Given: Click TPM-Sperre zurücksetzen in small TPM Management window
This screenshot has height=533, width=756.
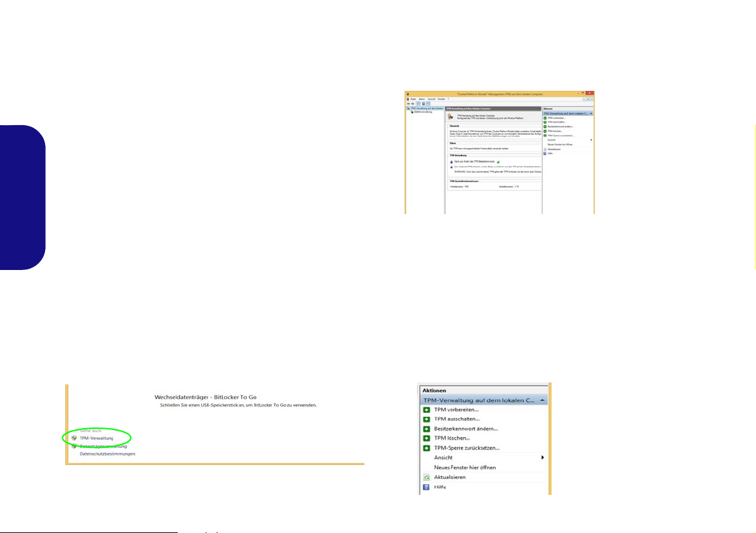Looking at the screenshot, I should (561, 135).
